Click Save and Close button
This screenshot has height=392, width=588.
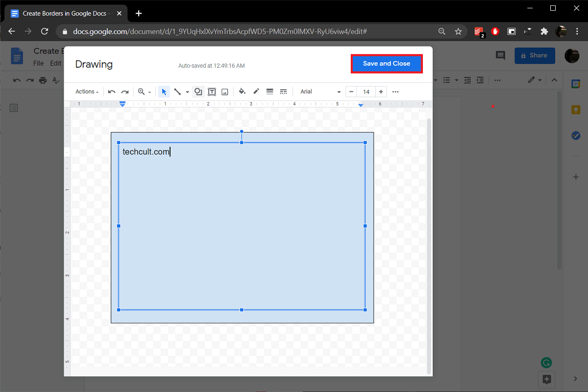pyautogui.click(x=386, y=64)
